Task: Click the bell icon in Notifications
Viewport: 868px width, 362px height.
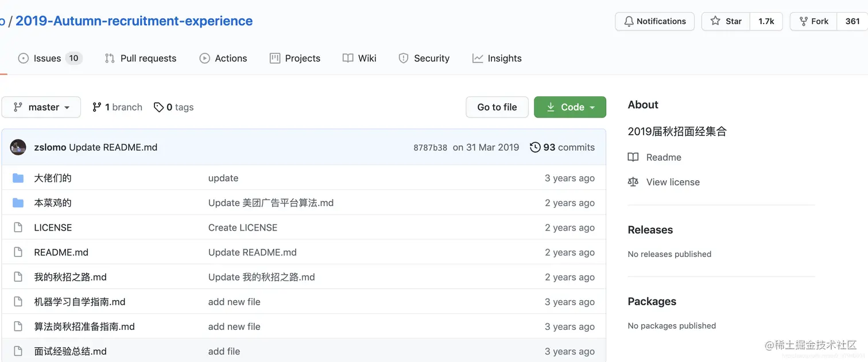Action: tap(629, 21)
